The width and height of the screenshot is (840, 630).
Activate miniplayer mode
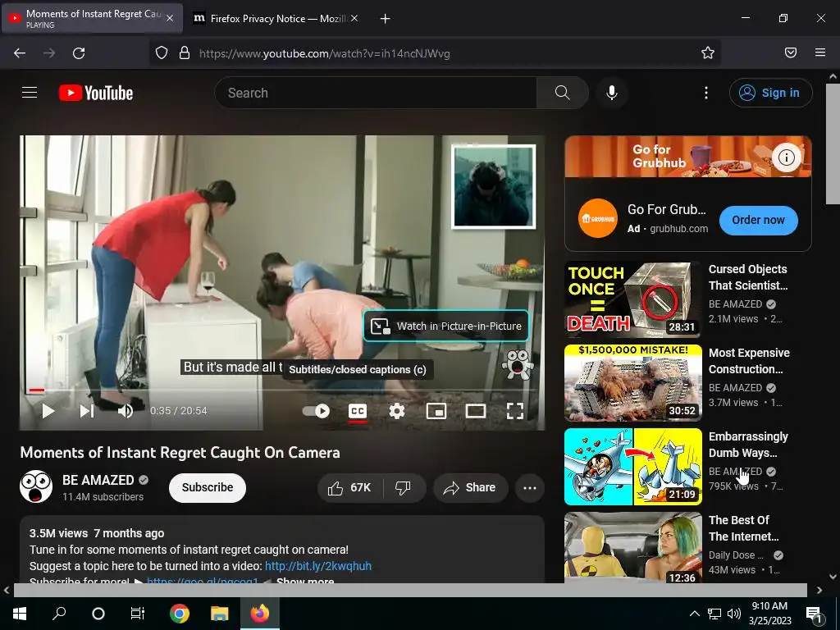[x=436, y=411]
